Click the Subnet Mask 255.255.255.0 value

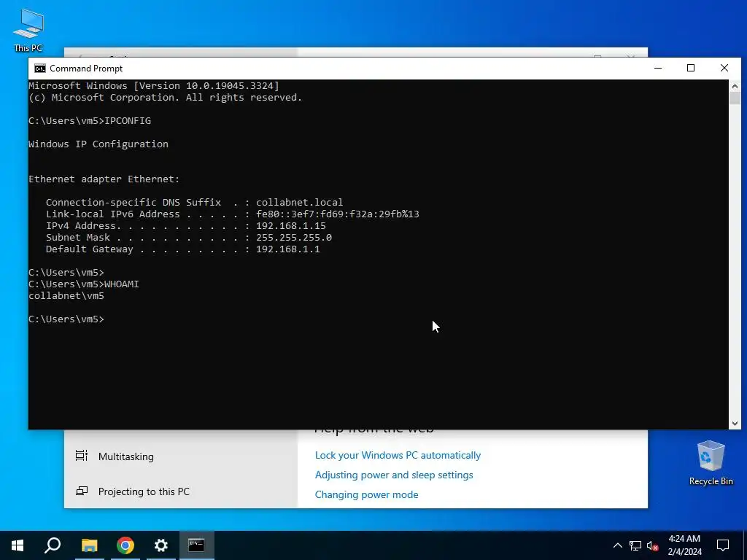[x=294, y=237]
